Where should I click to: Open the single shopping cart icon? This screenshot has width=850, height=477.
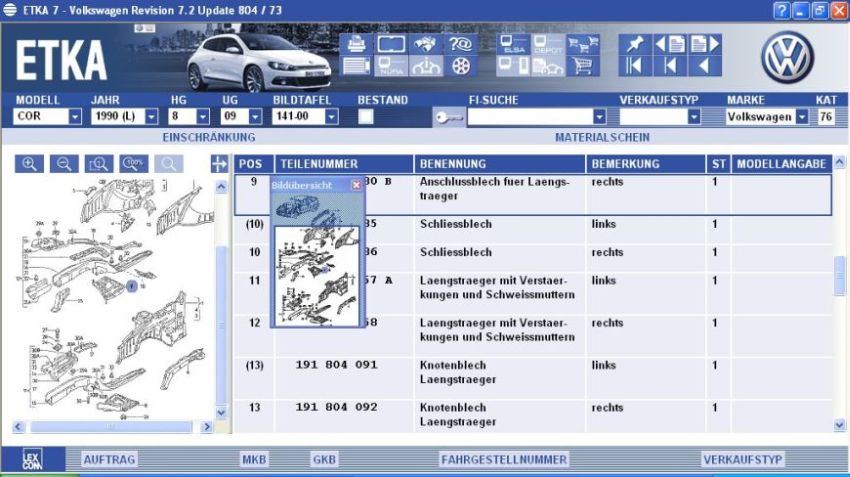tap(582, 67)
